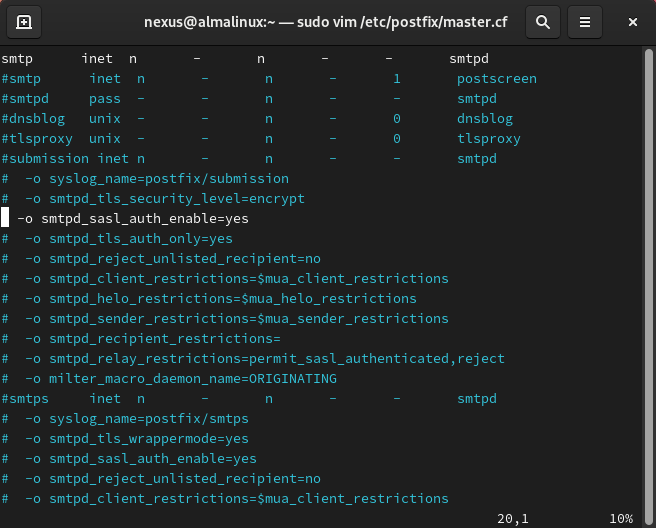The height and width of the screenshot is (528, 656).
Task: Click the vim cursor position indicator 20,1
Action: click(x=513, y=518)
